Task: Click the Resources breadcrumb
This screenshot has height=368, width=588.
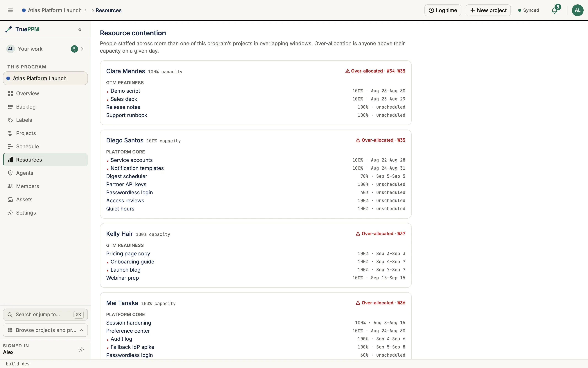Action: pyautogui.click(x=108, y=10)
